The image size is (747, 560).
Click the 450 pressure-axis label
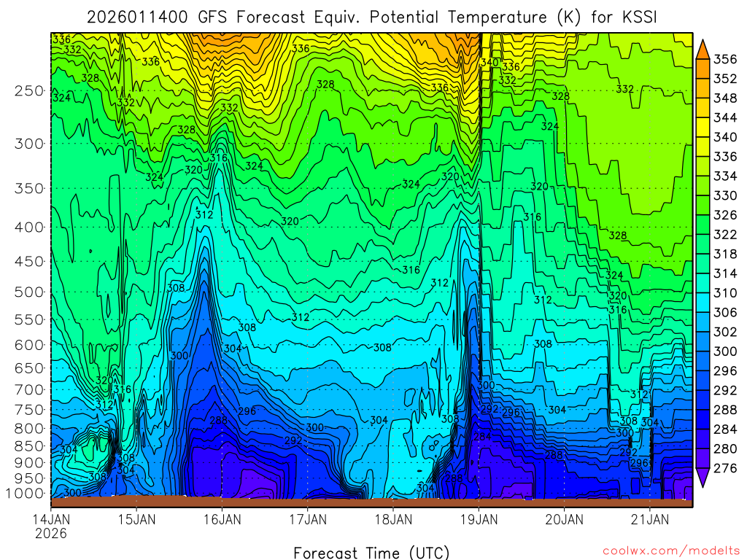(29, 262)
